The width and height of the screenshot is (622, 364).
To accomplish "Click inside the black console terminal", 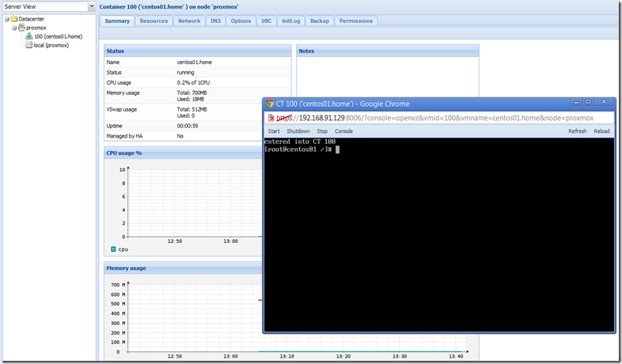I will [438, 235].
